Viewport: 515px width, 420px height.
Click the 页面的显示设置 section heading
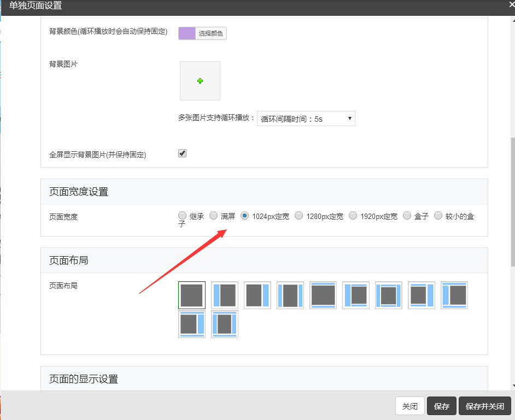[x=84, y=379]
